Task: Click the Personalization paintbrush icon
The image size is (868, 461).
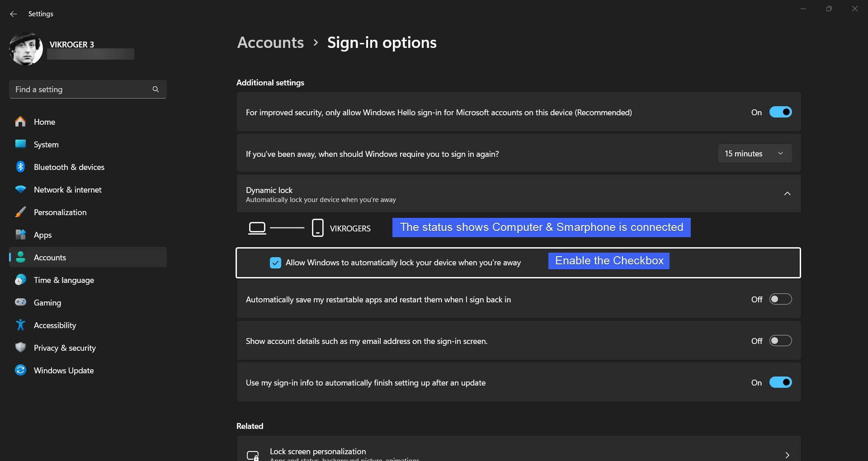Action: point(20,212)
